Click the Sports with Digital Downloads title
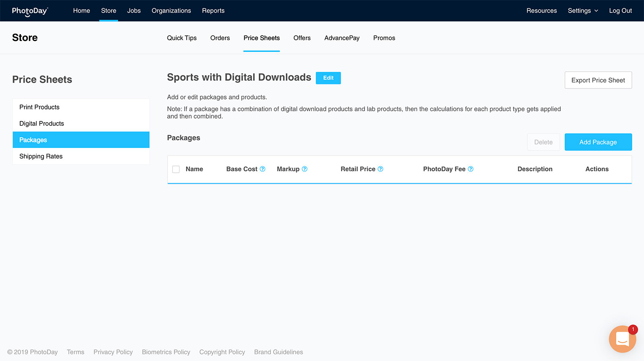 239,77
